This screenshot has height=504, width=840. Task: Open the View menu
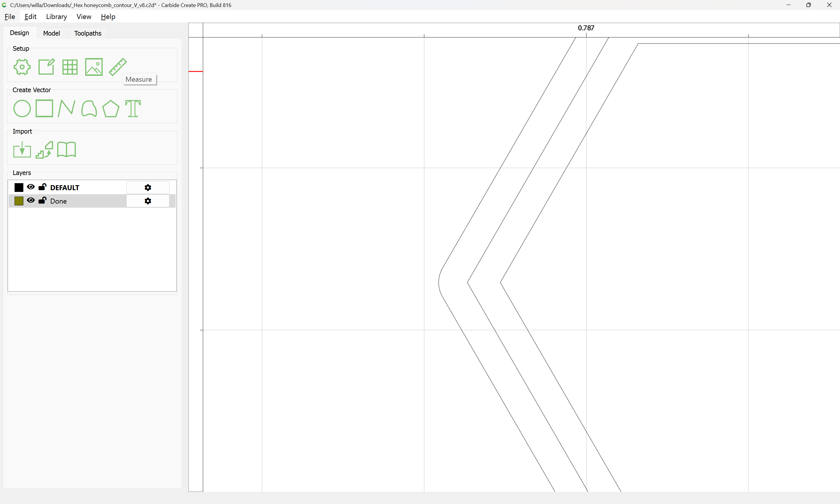[84, 17]
